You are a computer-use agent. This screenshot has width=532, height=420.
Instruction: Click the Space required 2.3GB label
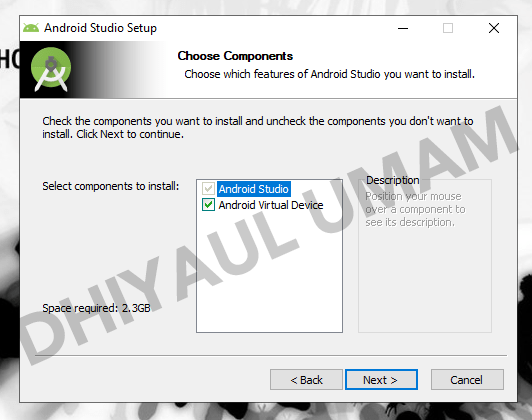pyautogui.click(x=96, y=308)
